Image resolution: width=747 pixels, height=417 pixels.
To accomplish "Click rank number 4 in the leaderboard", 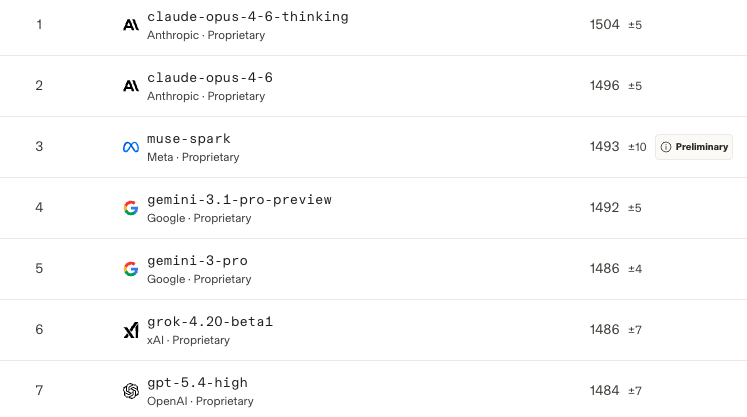I will click(39, 208).
